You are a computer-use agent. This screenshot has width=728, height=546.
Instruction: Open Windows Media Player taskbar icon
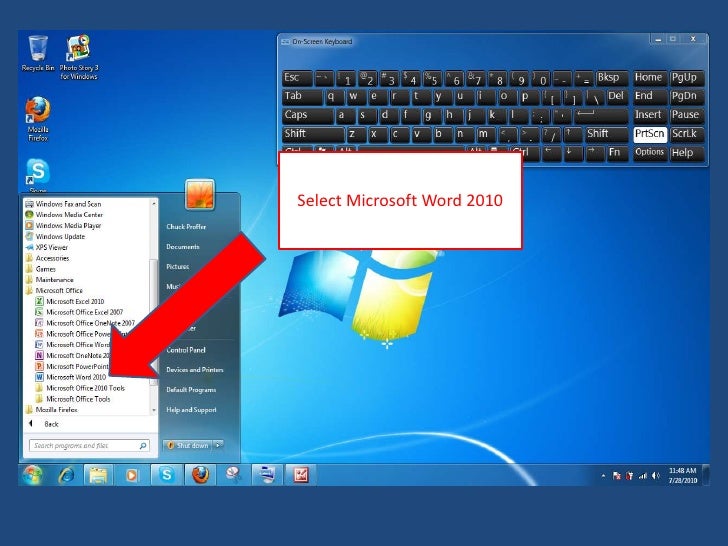(x=132, y=475)
